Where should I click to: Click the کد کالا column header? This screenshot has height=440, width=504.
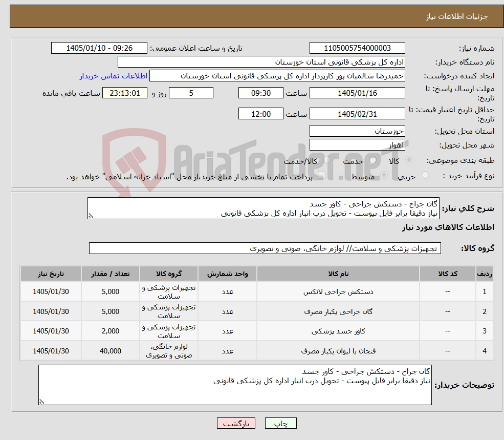tap(448, 274)
